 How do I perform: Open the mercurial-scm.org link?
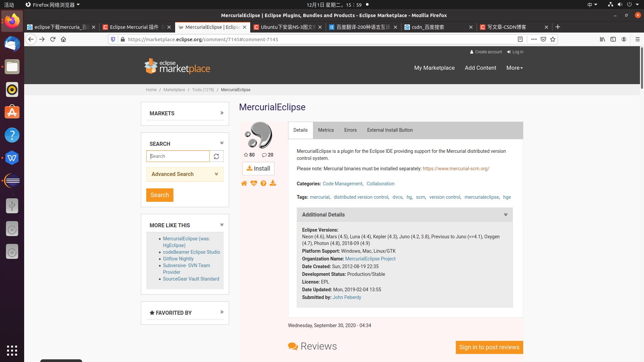[456, 169]
